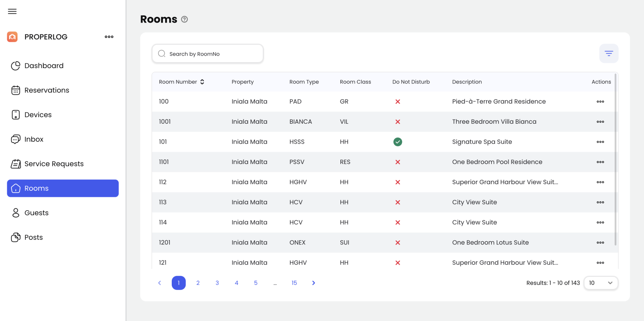The height and width of the screenshot is (321, 644).
Task: Toggle Do Not Disturb for room 100
Action: point(398,102)
